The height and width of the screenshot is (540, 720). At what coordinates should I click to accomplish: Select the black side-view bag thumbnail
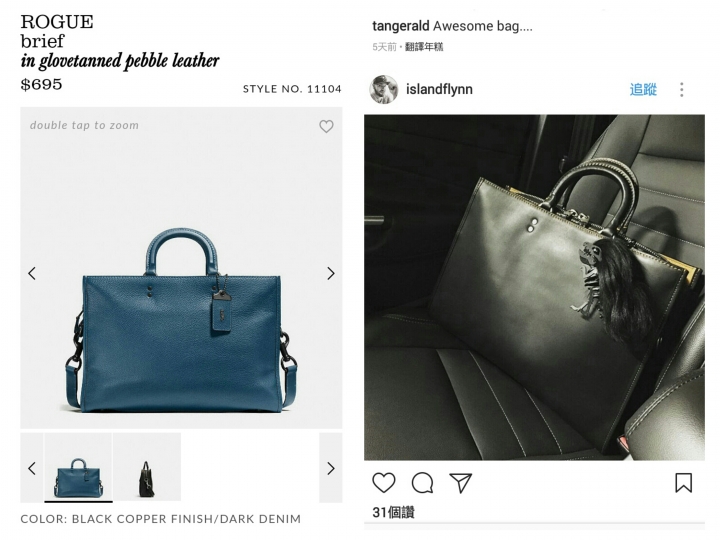point(147,467)
